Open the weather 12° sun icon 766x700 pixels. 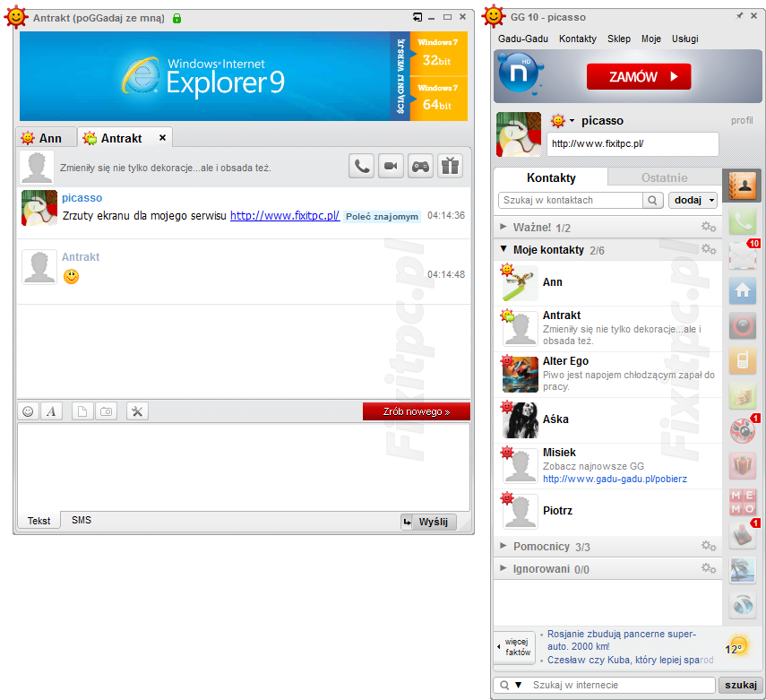736,647
